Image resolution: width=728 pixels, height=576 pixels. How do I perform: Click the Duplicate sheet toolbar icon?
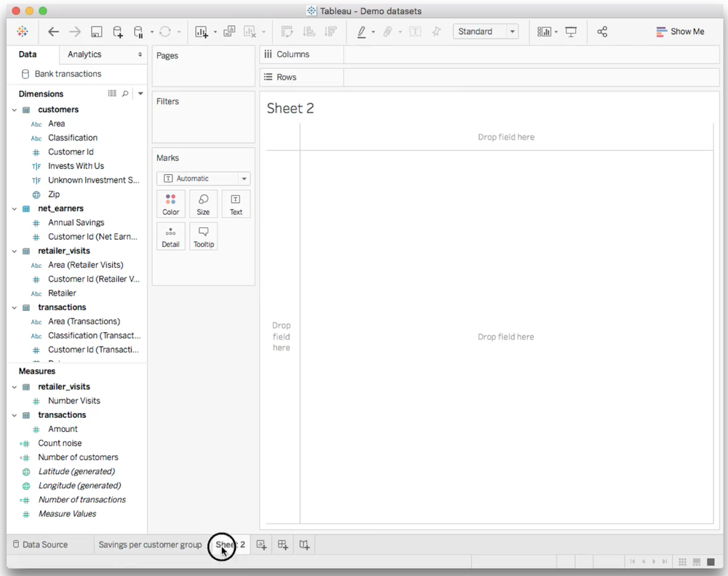229,31
